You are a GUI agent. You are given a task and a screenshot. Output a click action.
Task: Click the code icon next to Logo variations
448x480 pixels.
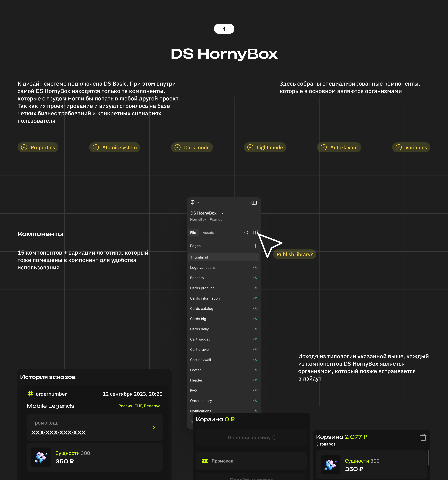255,267
